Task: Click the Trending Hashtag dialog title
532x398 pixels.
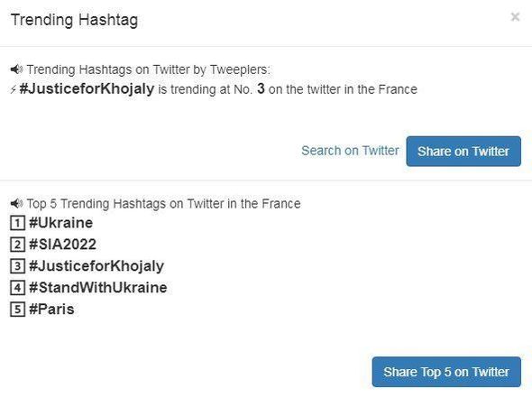Action: pos(74,20)
